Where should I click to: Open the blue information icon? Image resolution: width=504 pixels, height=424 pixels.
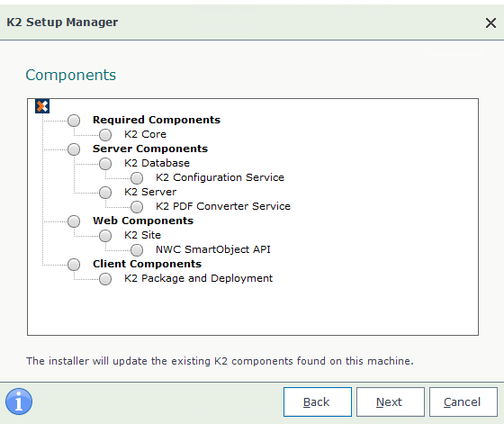[x=19, y=401]
